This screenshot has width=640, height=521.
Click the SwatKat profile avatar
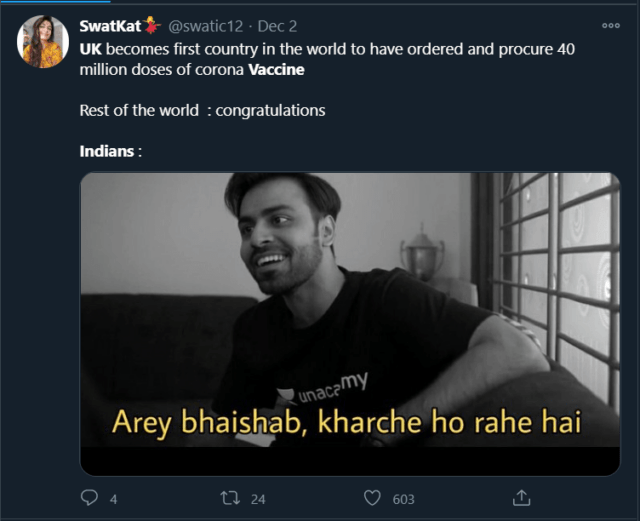click(43, 42)
